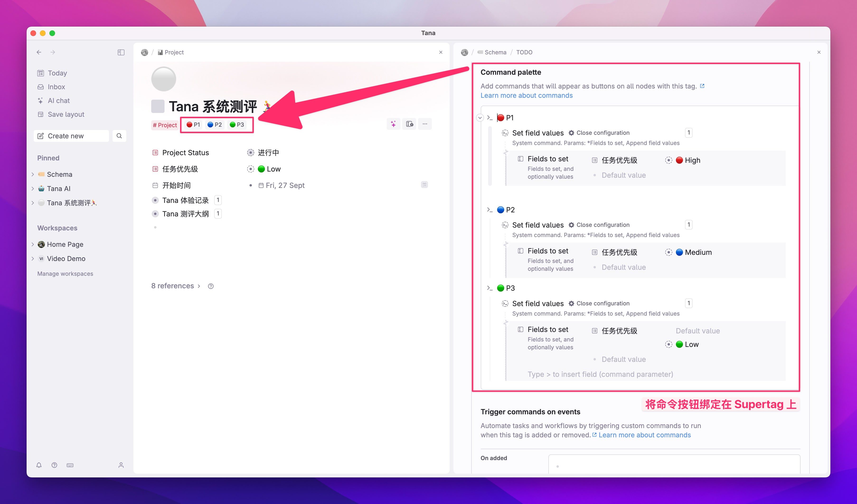Open the user account icon
Image resolution: width=857 pixels, height=504 pixels.
(121, 465)
